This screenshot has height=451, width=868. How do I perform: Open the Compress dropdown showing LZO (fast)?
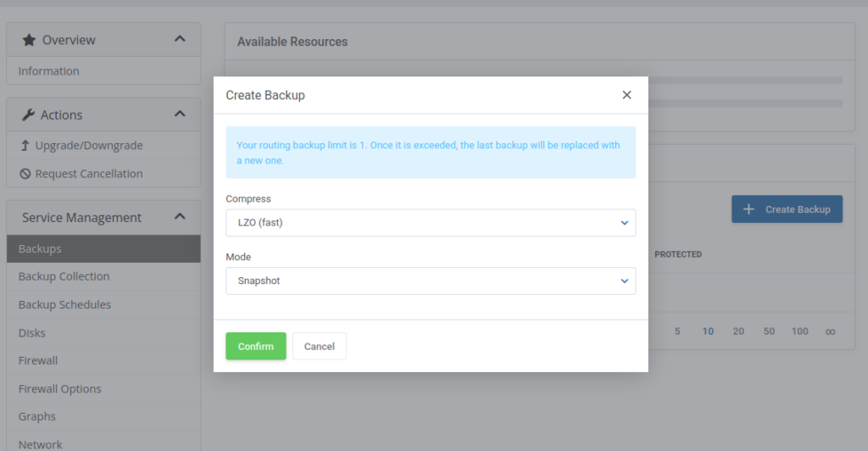431,222
